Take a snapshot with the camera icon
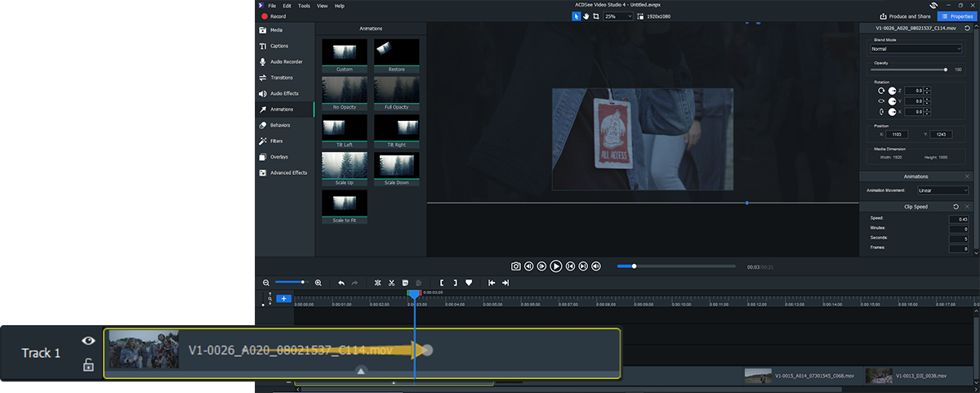Image resolution: width=980 pixels, height=393 pixels. click(516, 266)
